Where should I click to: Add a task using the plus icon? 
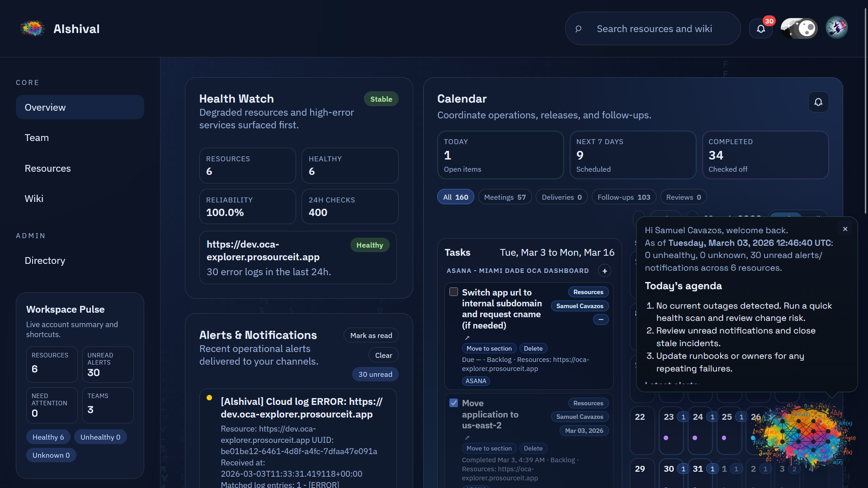pyautogui.click(x=605, y=270)
